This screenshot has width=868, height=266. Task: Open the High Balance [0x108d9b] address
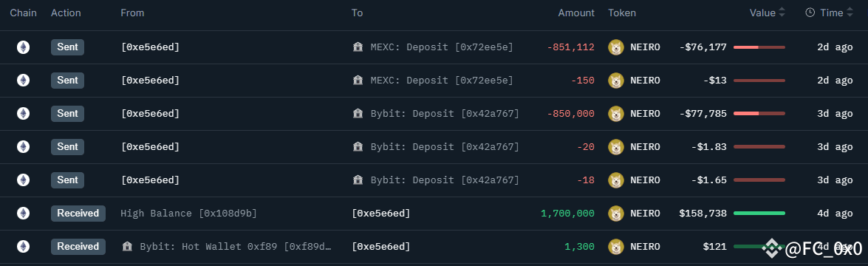coord(189,214)
